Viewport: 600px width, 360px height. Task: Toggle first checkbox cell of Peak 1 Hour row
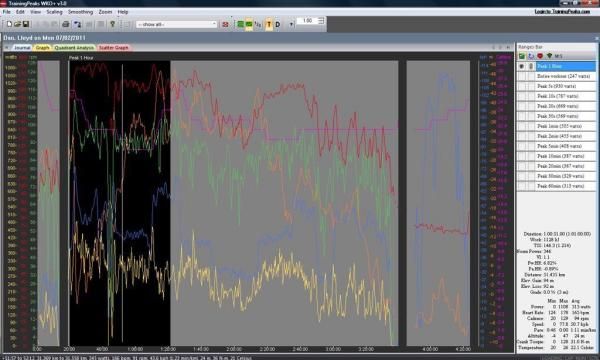click(521, 66)
